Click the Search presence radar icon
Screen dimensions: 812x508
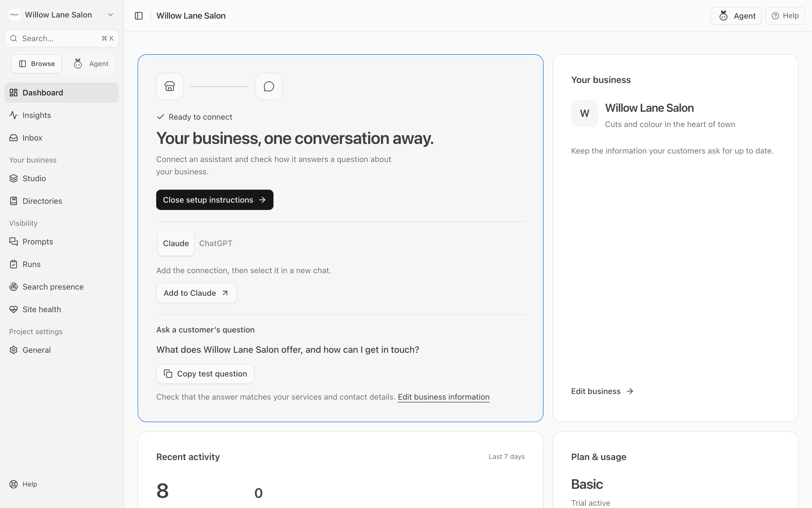[x=14, y=286]
